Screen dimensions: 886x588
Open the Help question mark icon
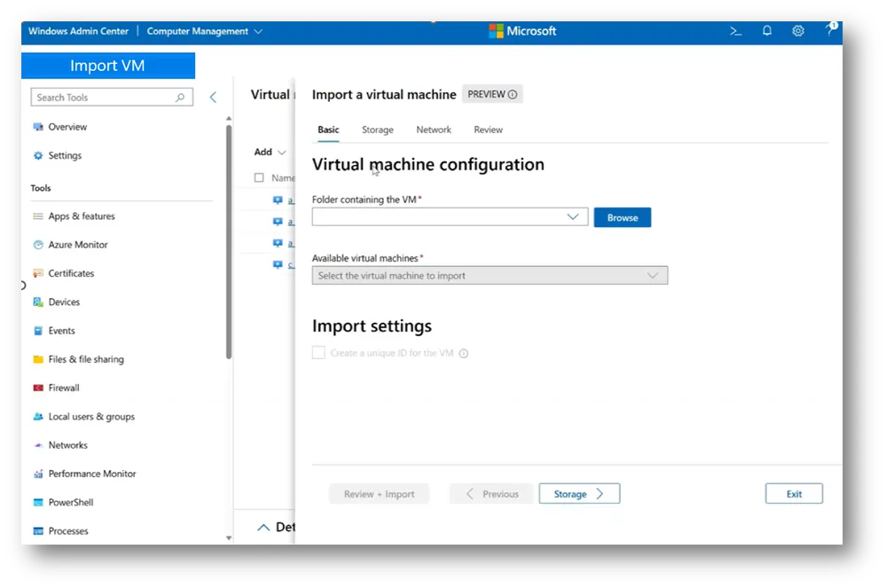(829, 30)
